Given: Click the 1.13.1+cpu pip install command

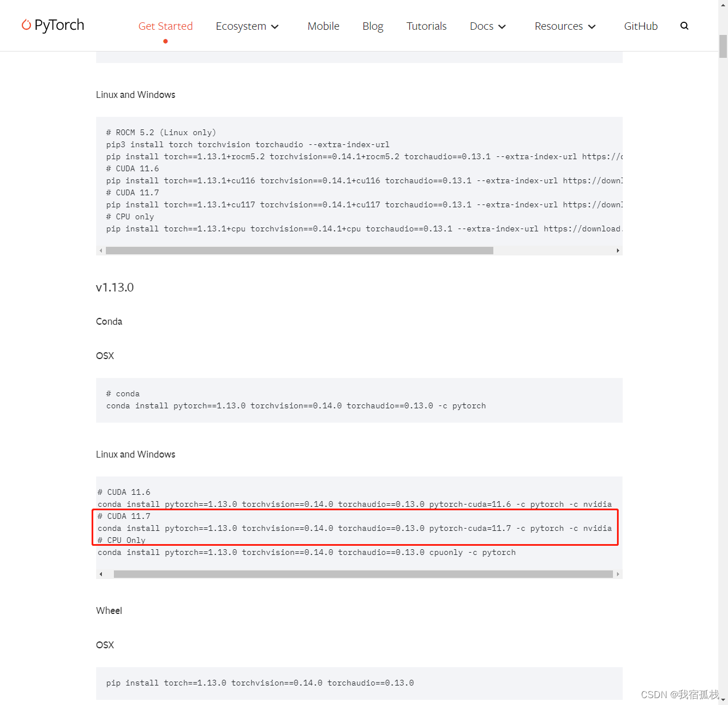Looking at the screenshot, I should (x=364, y=229).
